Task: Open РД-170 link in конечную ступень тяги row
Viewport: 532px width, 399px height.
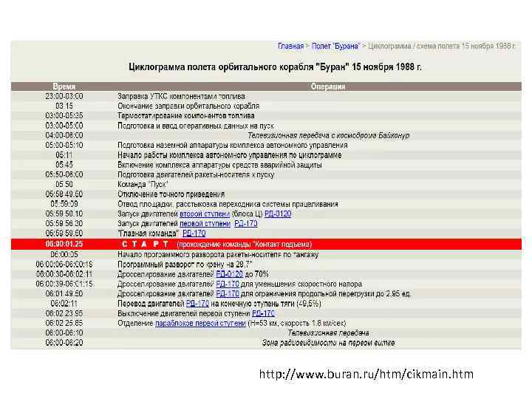Action: 197,304
